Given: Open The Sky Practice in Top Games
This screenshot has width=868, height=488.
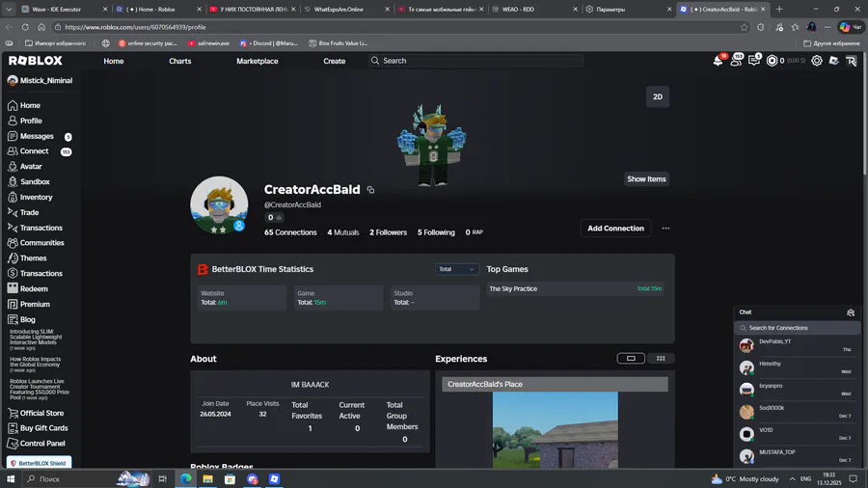Looking at the screenshot, I should (576, 288).
